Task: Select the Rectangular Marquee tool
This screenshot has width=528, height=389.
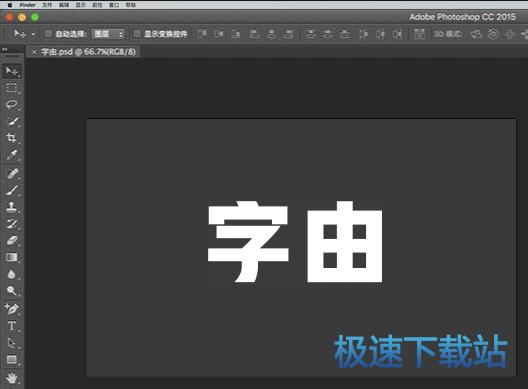Action: point(12,88)
